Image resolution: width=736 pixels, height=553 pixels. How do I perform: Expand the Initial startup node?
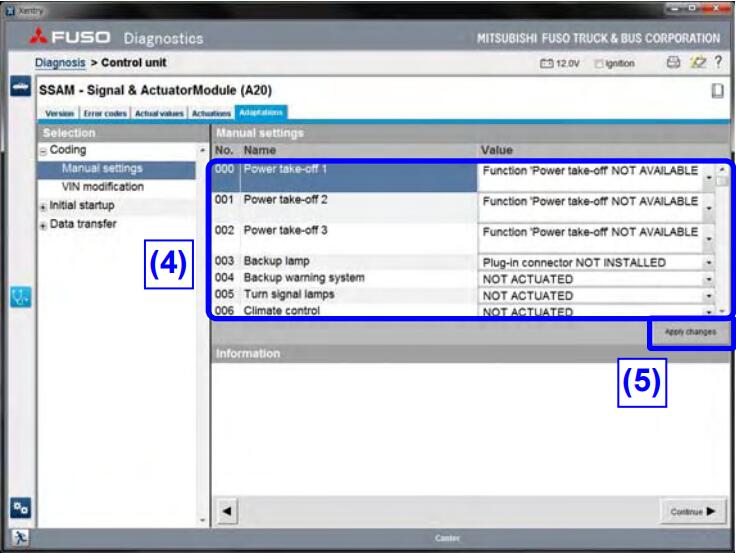[x=43, y=207]
